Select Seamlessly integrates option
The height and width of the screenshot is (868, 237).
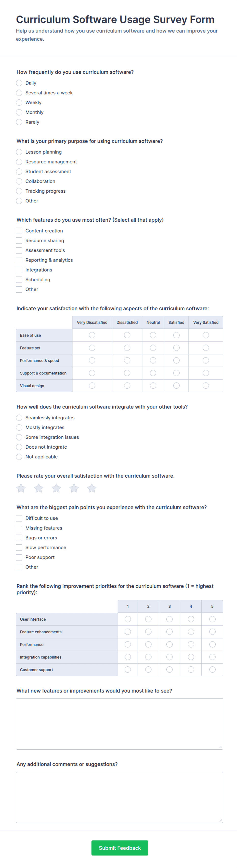click(19, 418)
